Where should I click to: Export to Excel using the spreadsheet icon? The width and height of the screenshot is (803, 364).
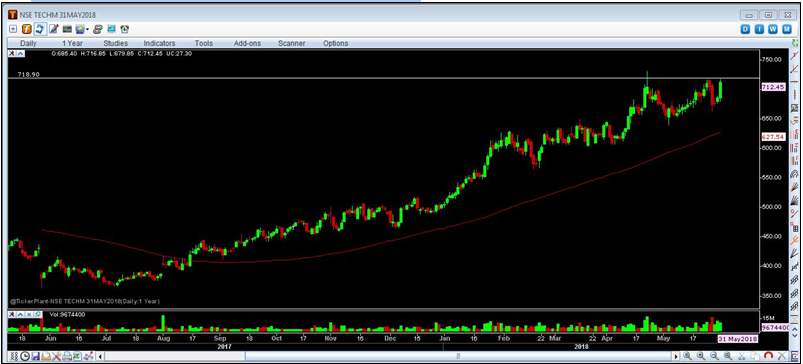click(x=77, y=356)
